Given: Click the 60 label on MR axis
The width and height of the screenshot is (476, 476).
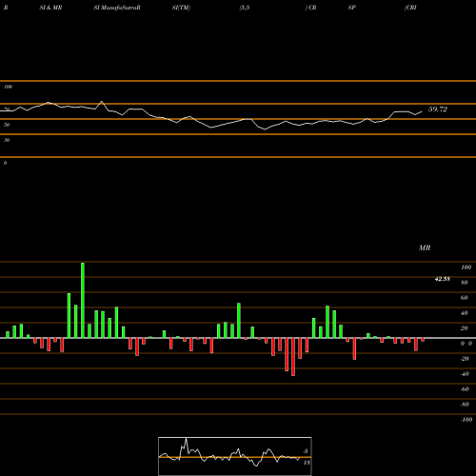Looking at the screenshot, I should coord(465,298).
